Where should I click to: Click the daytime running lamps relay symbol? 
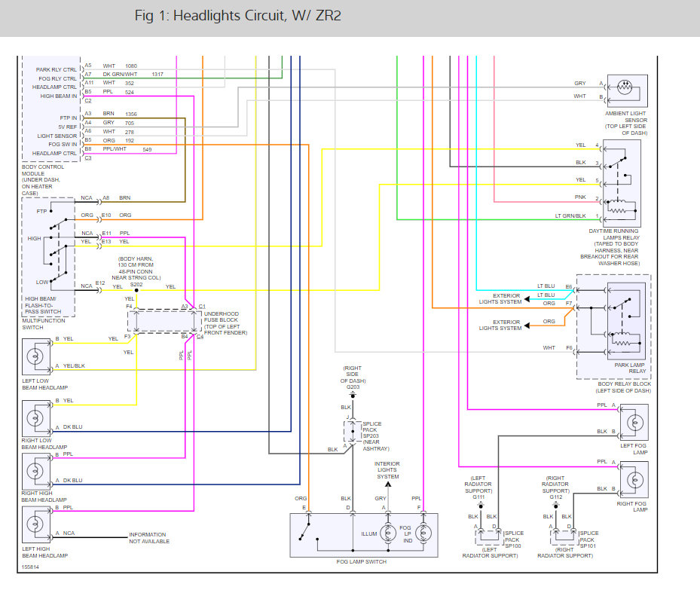click(x=622, y=184)
